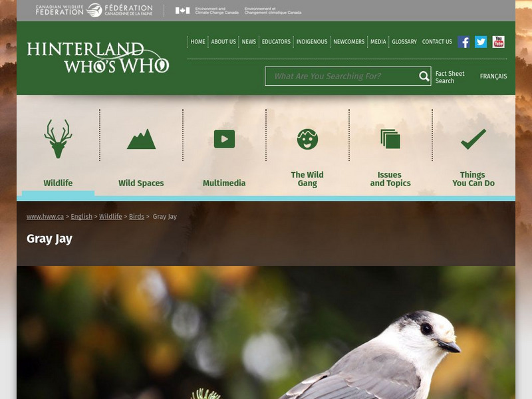
Task: Click the Wild Spaces mountain icon
Action: [x=141, y=139]
